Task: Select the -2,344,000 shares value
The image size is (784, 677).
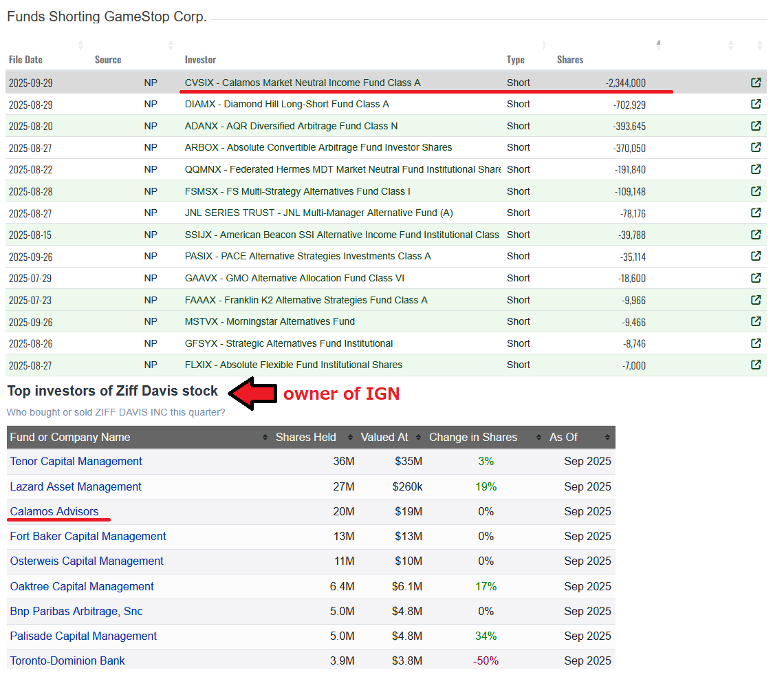Action: click(x=626, y=83)
